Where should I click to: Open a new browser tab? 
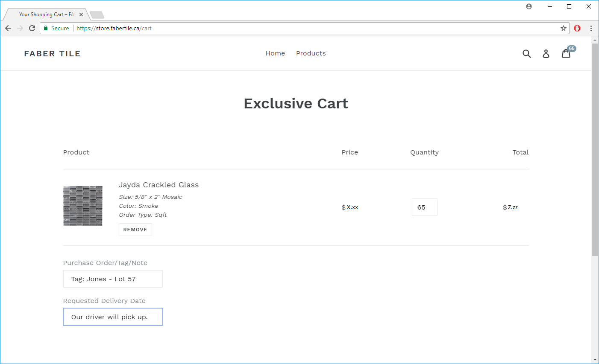click(97, 15)
